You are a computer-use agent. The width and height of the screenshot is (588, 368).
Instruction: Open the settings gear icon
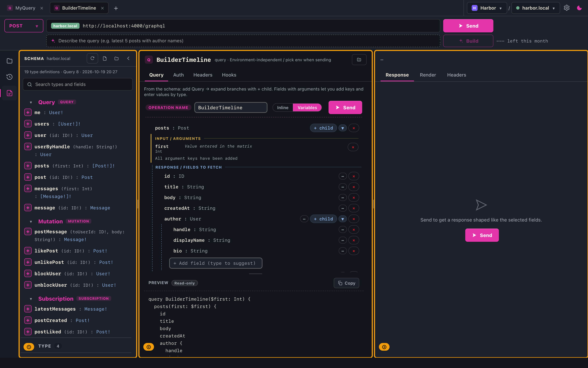567,8
